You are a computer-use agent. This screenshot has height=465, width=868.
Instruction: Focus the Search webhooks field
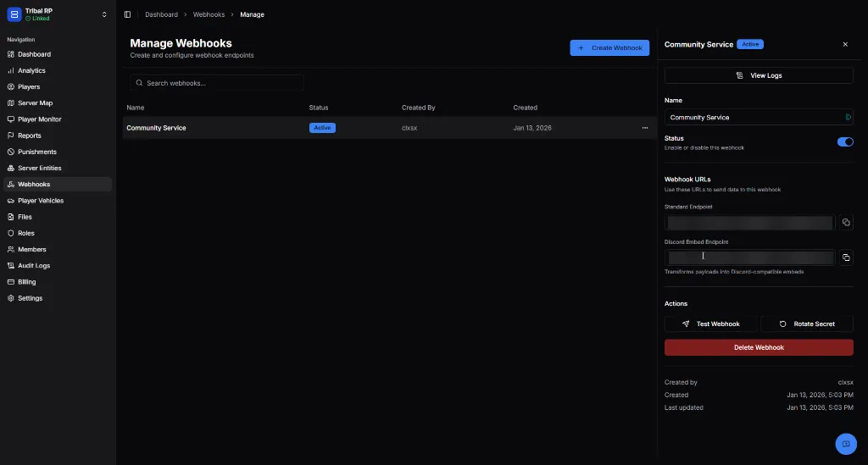(217, 83)
